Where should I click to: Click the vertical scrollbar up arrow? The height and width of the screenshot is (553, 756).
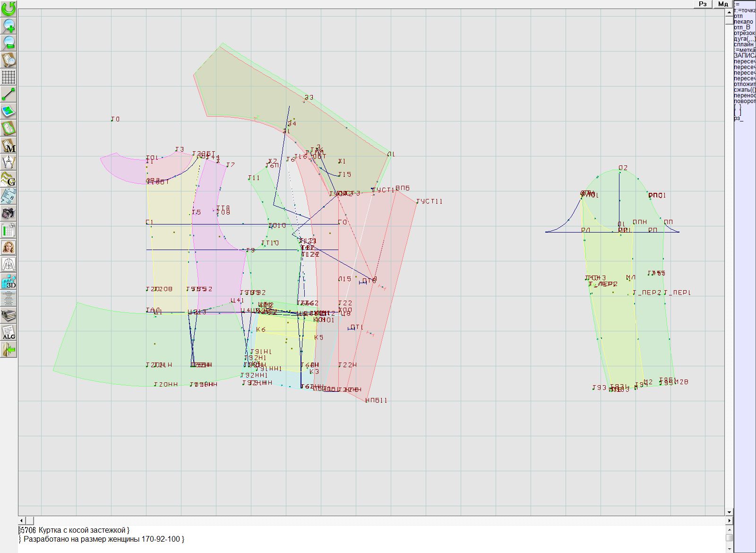[x=729, y=12]
